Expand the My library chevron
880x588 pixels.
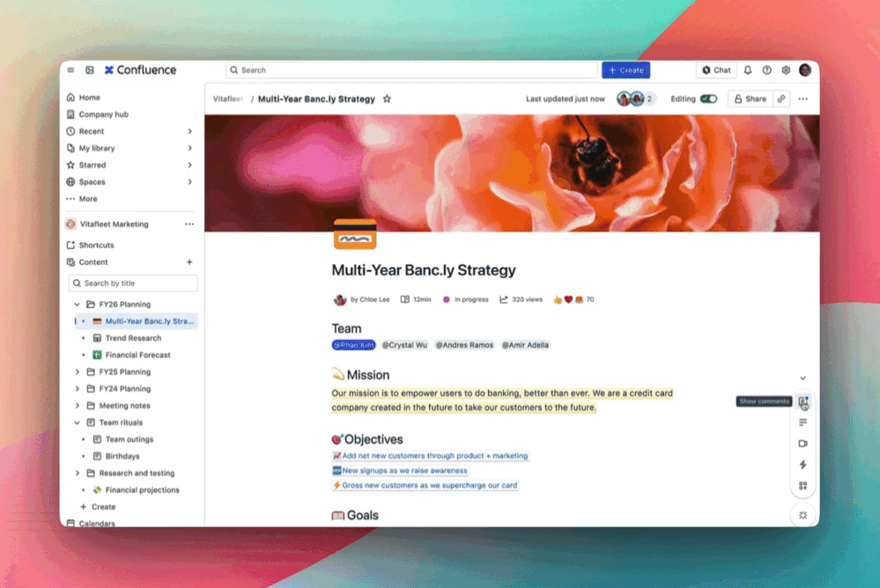click(x=189, y=148)
